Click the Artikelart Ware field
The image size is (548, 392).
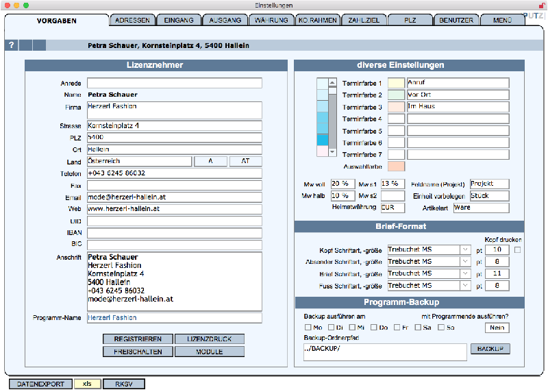pyautogui.click(x=482, y=208)
